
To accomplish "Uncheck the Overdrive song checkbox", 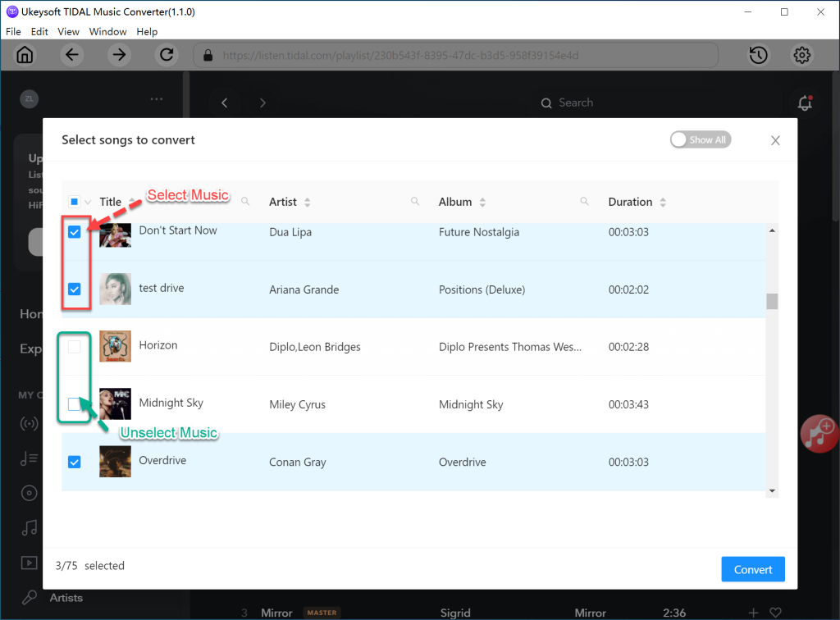I will (75, 462).
